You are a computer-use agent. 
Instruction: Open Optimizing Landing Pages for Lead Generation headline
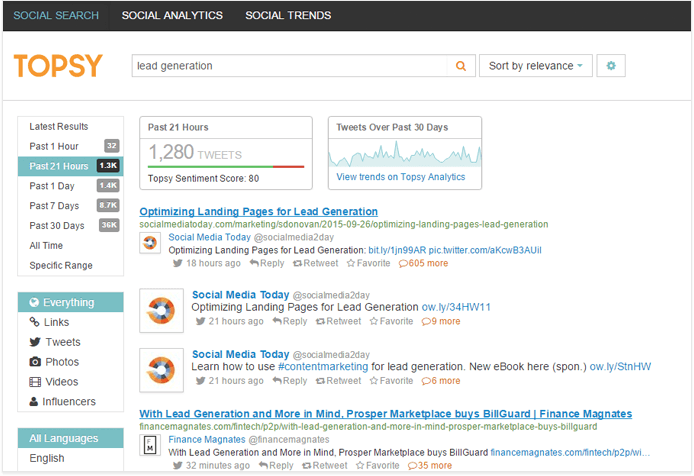click(258, 212)
